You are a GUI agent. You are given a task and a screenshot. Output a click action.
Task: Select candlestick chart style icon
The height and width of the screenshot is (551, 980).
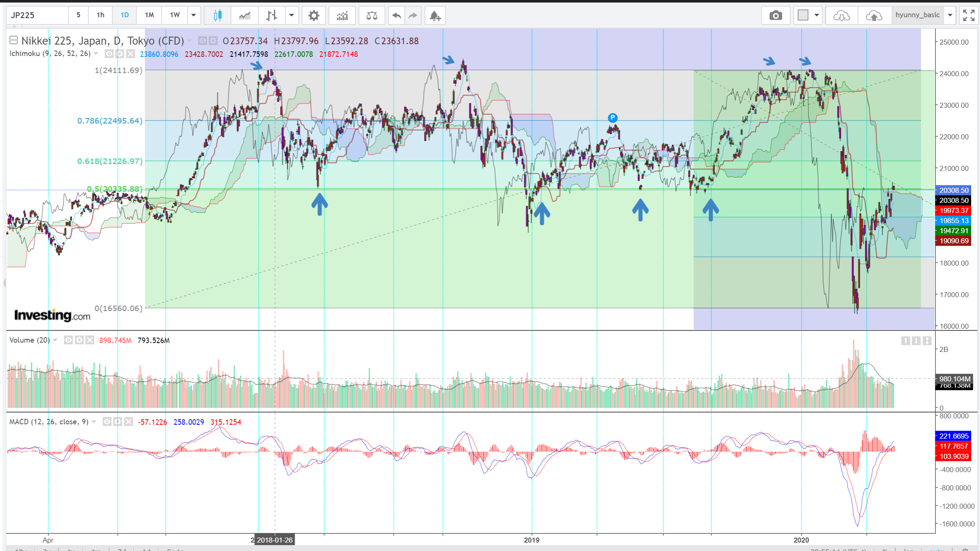point(217,16)
